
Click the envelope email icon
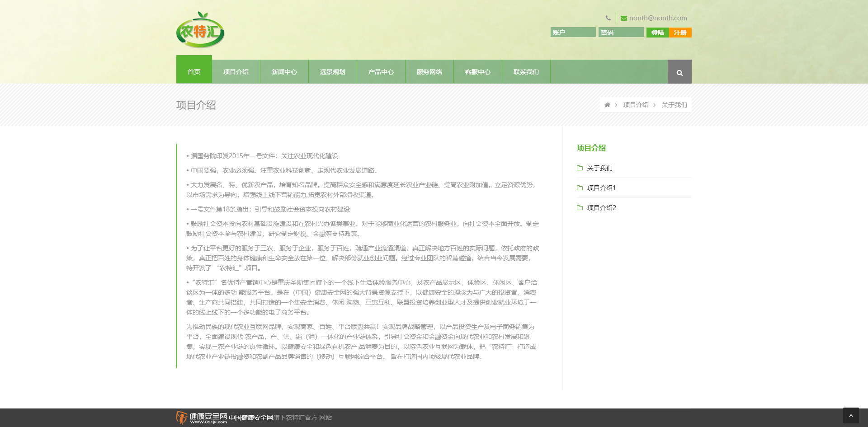624,18
